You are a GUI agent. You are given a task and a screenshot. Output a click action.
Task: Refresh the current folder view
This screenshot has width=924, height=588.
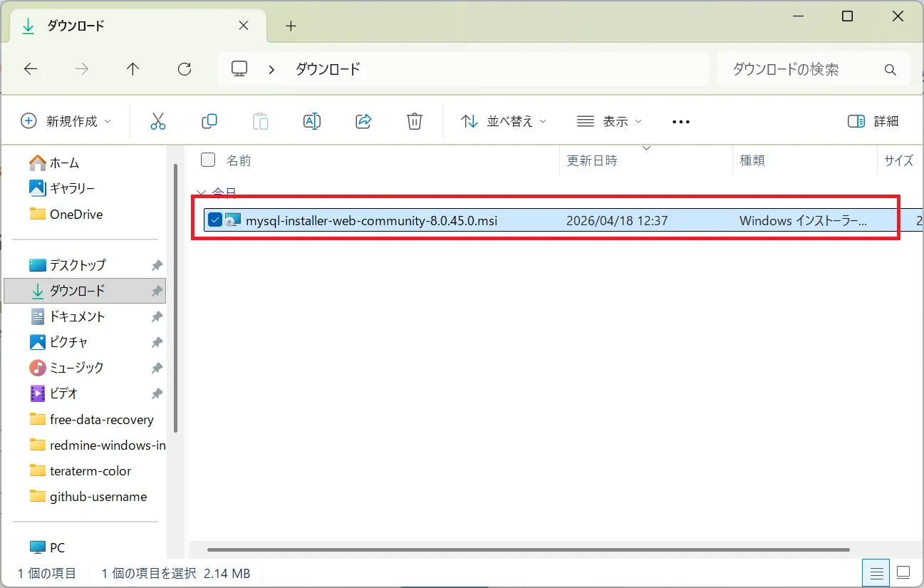tap(185, 69)
